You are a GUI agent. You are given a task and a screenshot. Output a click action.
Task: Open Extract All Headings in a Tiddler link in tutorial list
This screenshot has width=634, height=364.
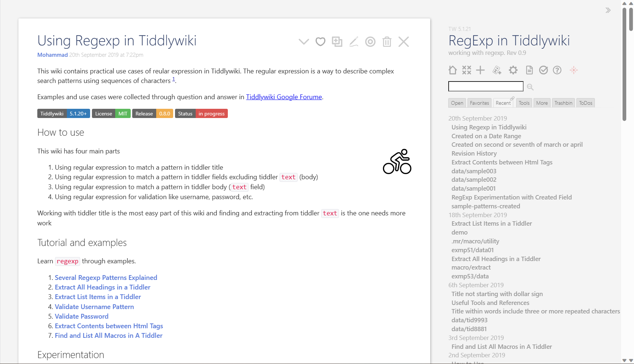tap(103, 287)
